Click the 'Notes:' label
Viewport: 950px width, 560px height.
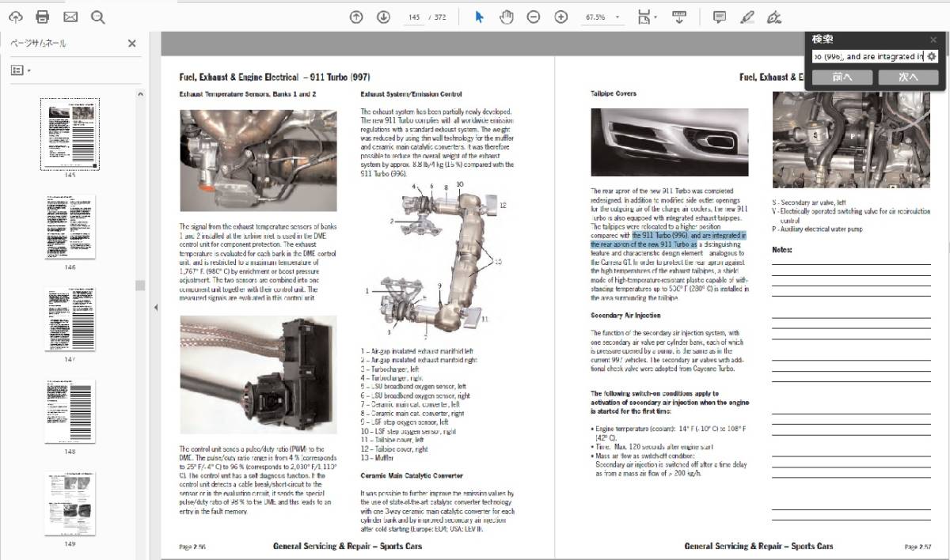(782, 250)
